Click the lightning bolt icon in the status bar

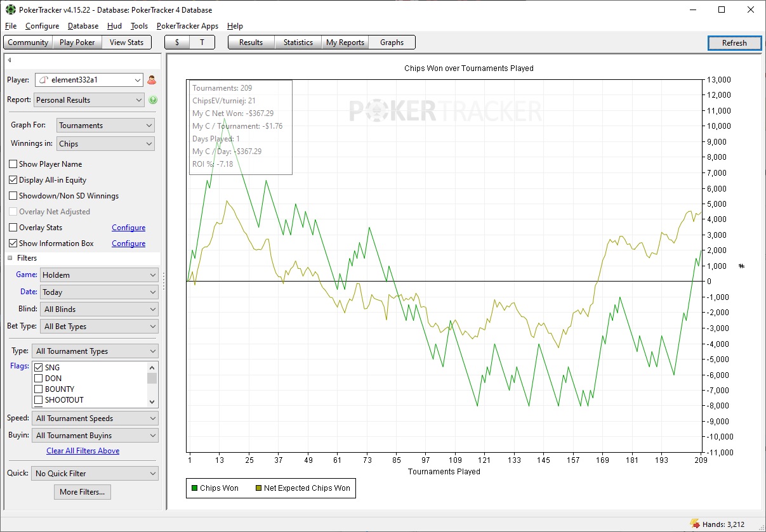click(x=694, y=524)
